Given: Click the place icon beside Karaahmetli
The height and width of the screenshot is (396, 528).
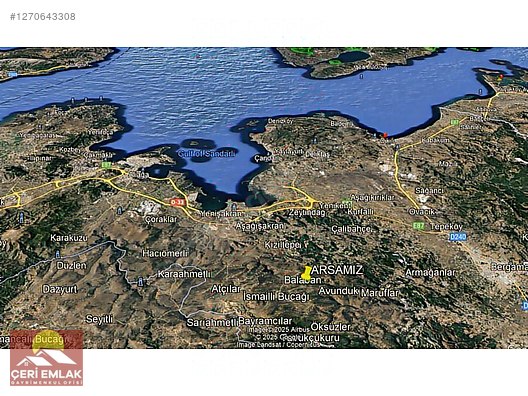Looking at the screenshot, I should (x=141, y=281).
